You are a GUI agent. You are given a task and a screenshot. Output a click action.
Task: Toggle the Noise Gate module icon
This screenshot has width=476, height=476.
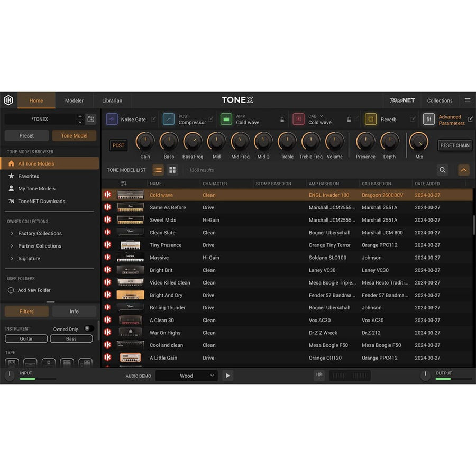pos(112,120)
